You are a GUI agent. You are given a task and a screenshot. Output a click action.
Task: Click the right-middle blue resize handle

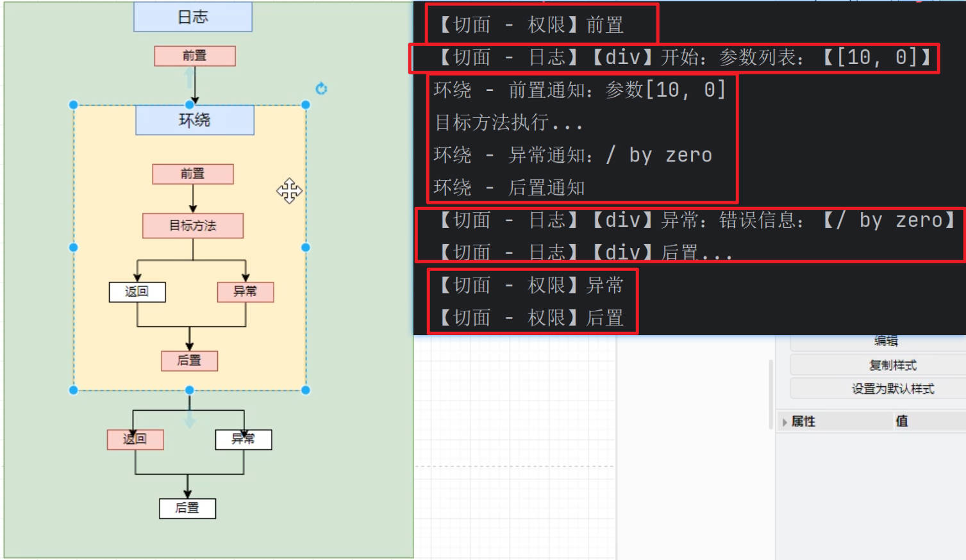[306, 247]
